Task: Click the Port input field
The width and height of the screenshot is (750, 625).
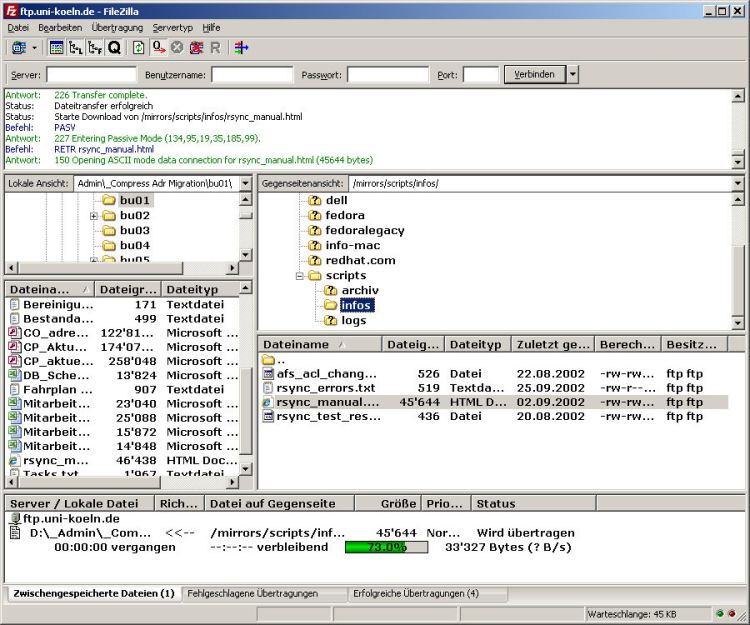Action: (481, 75)
